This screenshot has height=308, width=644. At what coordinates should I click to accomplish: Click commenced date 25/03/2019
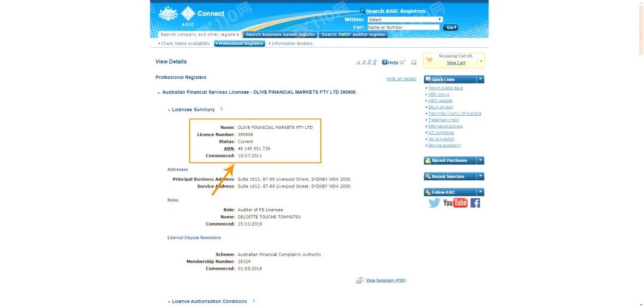click(250, 224)
